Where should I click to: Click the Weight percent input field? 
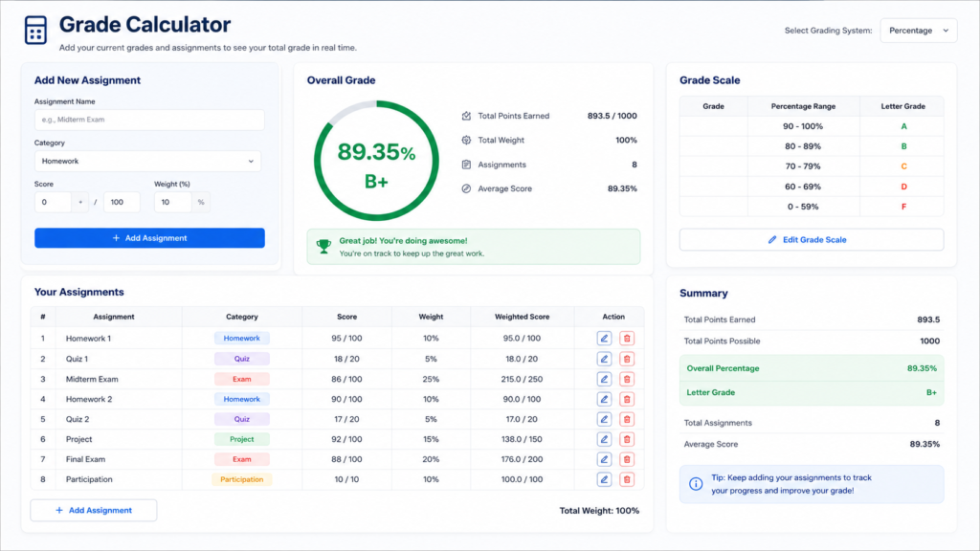click(x=173, y=203)
